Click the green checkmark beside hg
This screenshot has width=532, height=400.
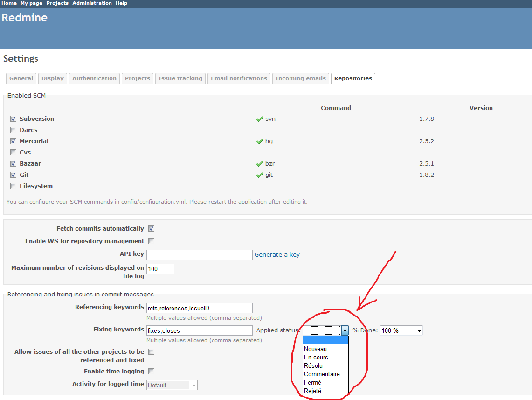tap(260, 141)
